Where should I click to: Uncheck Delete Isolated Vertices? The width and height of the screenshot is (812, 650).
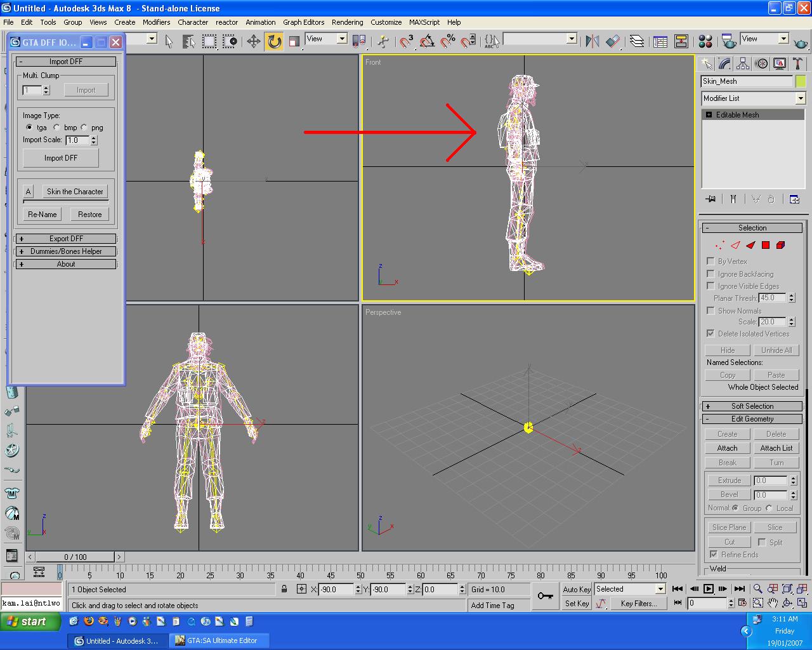point(710,333)
